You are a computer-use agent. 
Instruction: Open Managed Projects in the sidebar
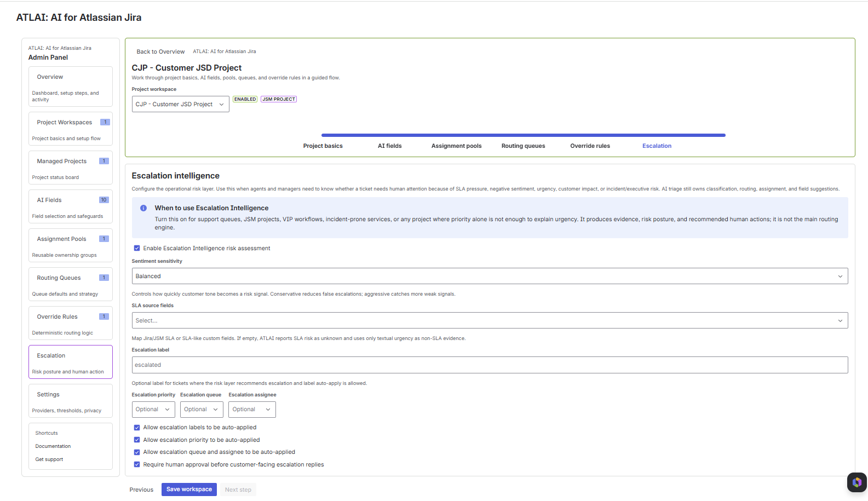coord(71,168)
